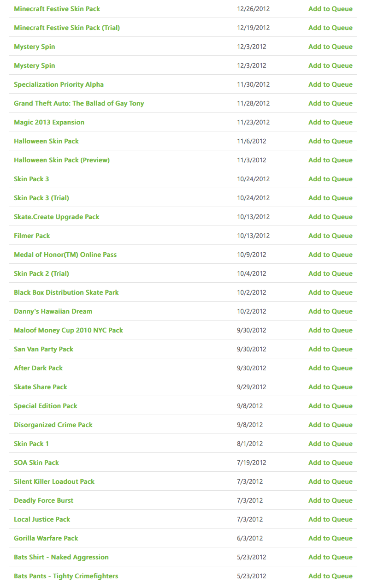Image resolution: width=390 pixels, height=588 pixels.
Task: Open the Disorganized Crime Pack link
Action: pyautogui.click(x=53, y=425)
